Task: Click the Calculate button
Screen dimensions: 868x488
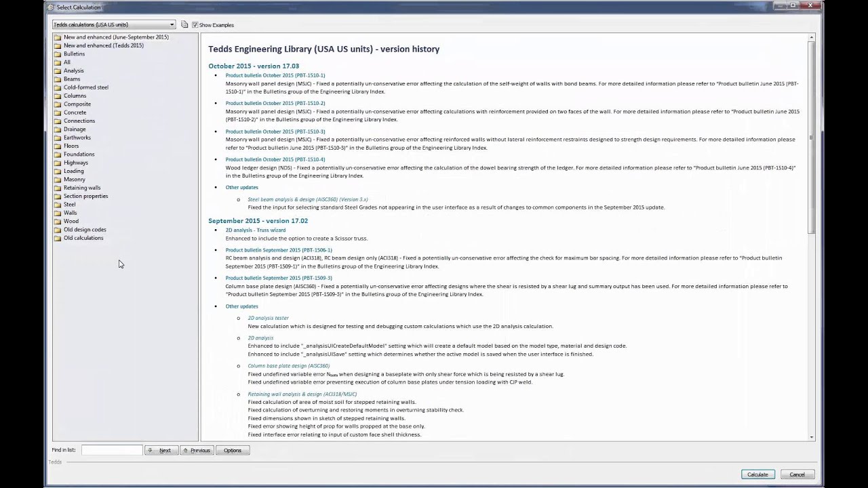Action: coord(757,474)
